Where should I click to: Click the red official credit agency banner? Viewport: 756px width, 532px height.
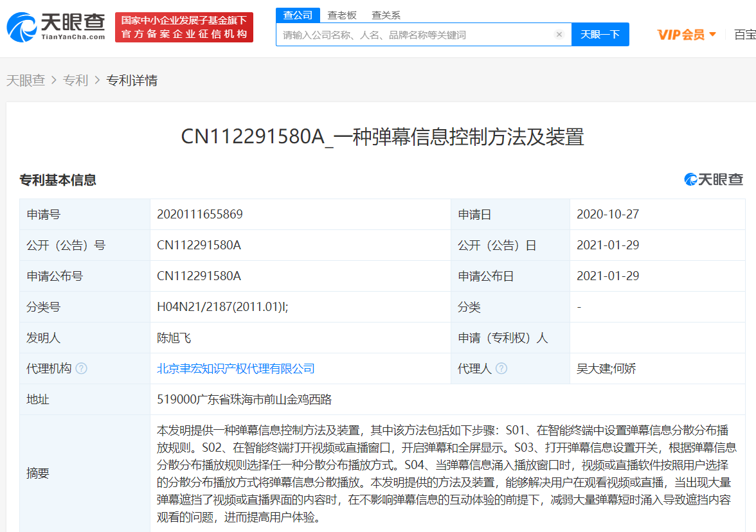coord(184,28)
